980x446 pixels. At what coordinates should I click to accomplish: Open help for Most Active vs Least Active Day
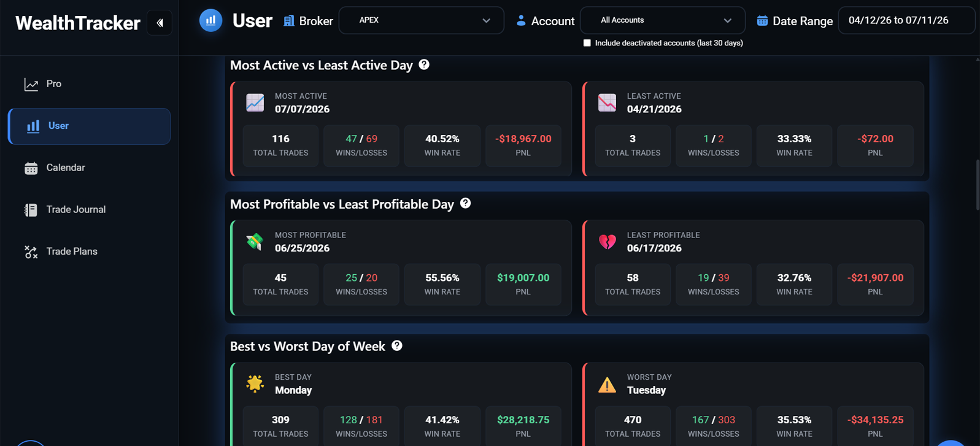tap(424, 64)
